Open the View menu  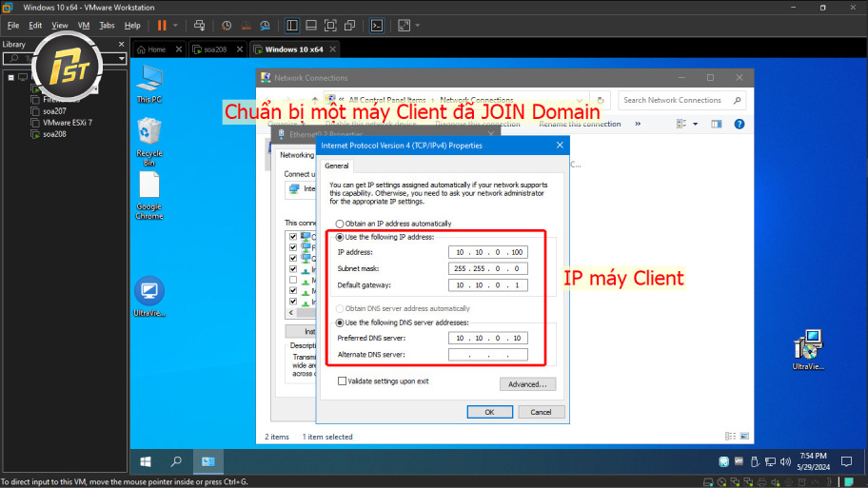[60, 26]
